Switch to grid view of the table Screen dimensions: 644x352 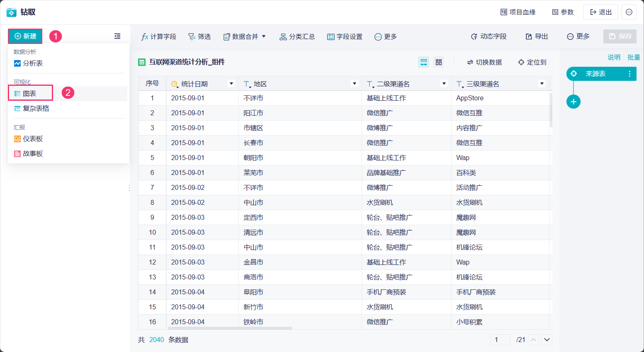pos(438,62)
